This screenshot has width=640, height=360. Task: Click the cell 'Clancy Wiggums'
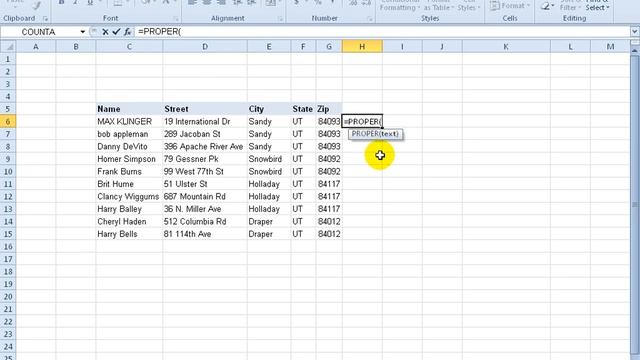[129, 197]
